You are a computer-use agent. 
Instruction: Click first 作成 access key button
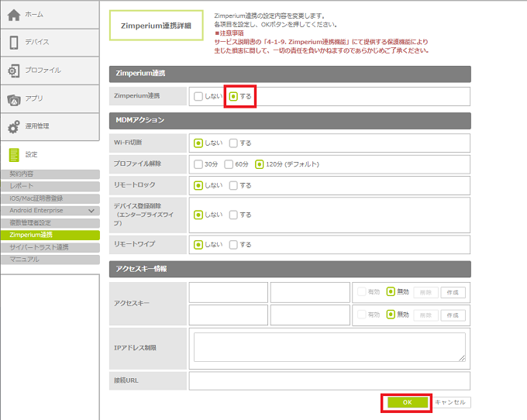click(x=453, y=292)
